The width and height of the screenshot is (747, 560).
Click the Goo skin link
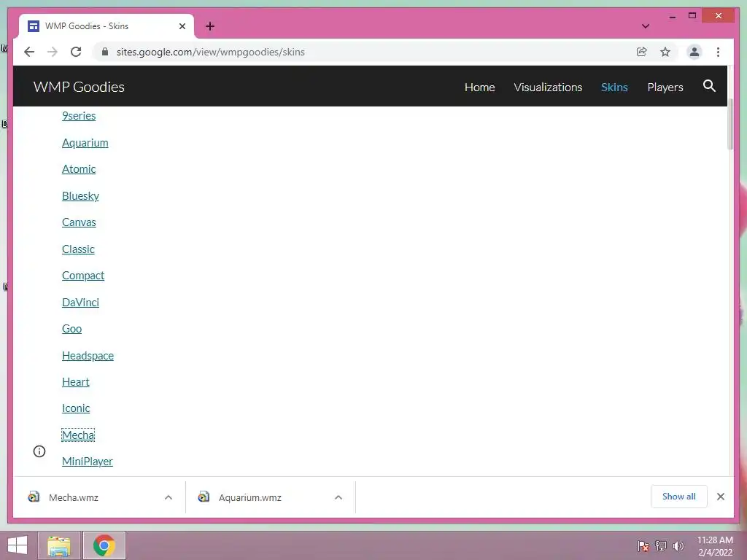pyautogui.click(x=71, y=329)
